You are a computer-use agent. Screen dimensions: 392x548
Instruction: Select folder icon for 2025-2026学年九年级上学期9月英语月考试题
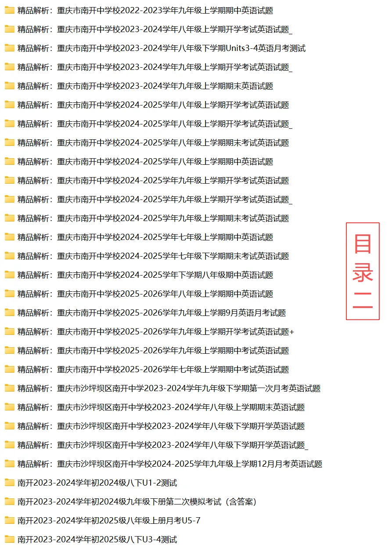(x=10, y=312)
